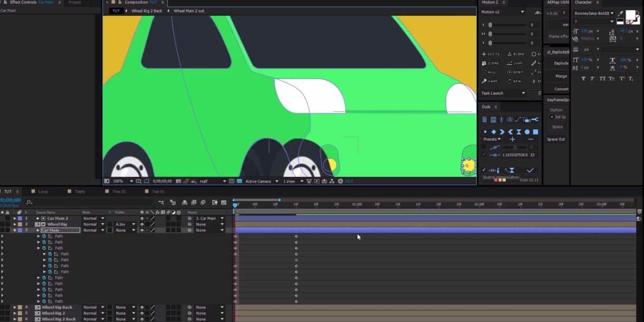
Task: Open the viewer resolution dropdown showing Half
Action: [211, 181]
